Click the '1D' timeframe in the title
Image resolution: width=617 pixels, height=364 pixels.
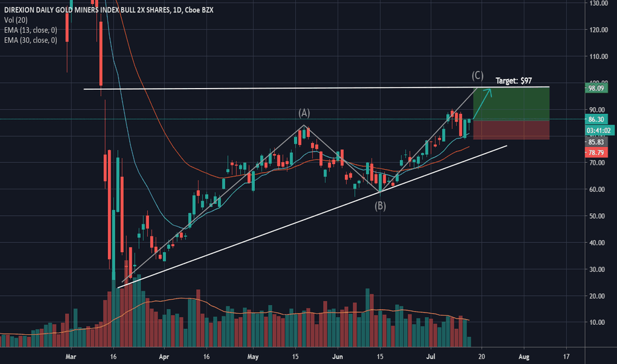177,10
